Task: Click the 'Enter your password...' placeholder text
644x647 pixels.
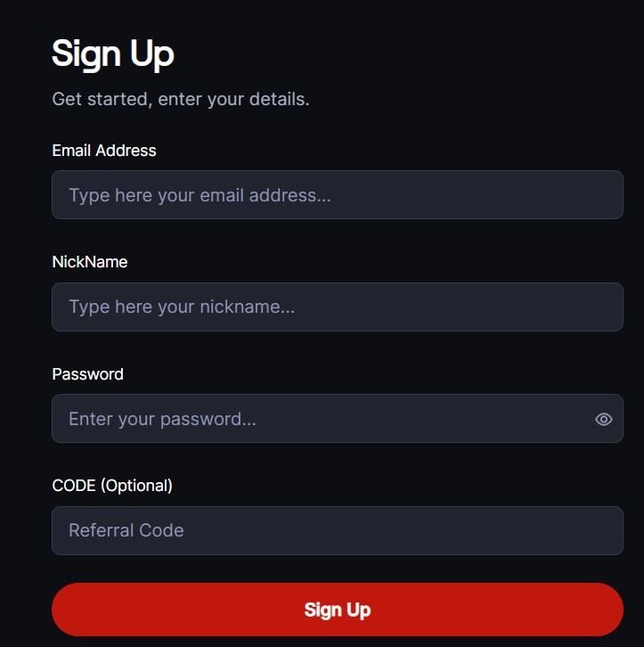Action: click(162, 419)
